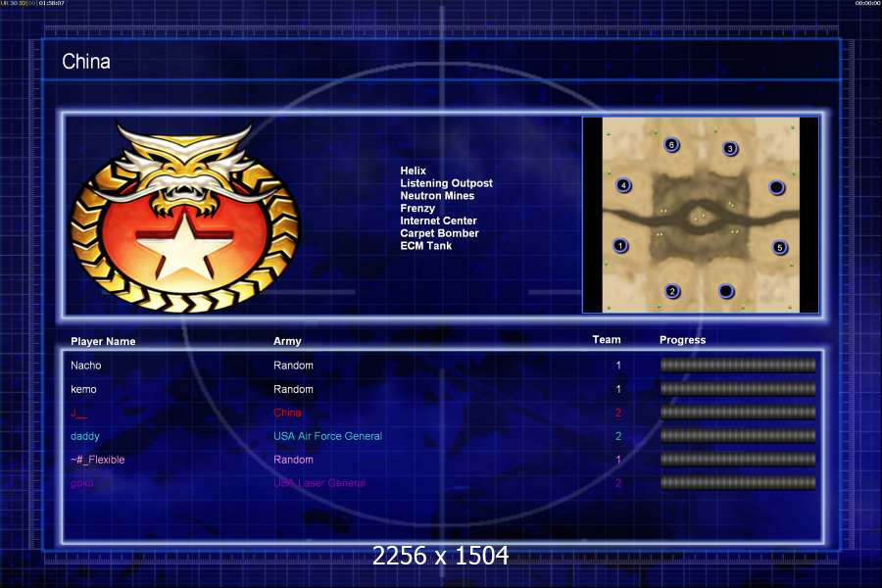Click the Army column header
This screenshot has width=882, height=588.
(x=287, y=341)
